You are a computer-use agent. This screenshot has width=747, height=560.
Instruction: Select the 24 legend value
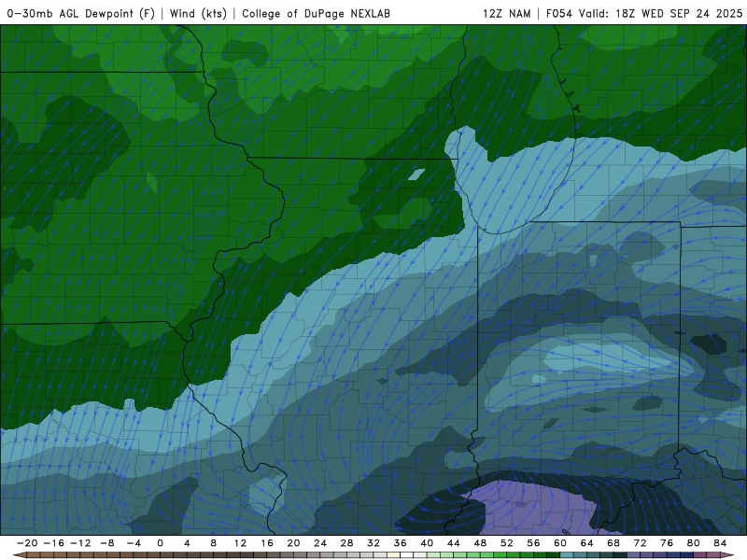click(320, 543)
